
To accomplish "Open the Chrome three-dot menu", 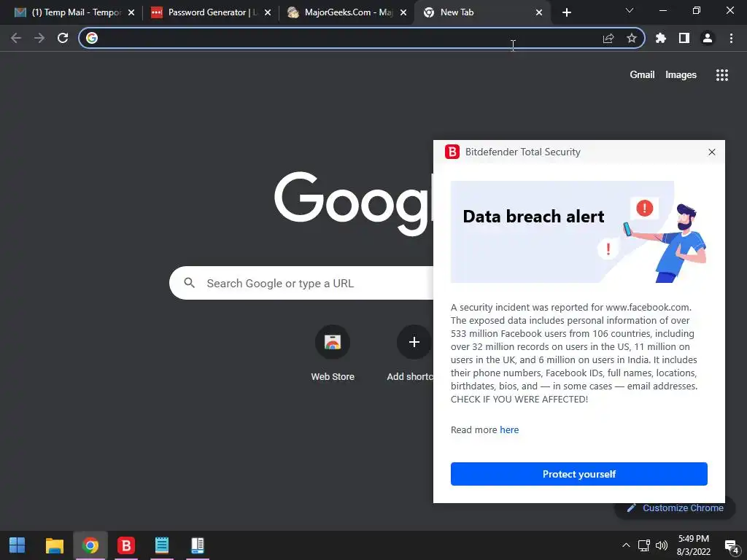I will (x=731, y=38).
